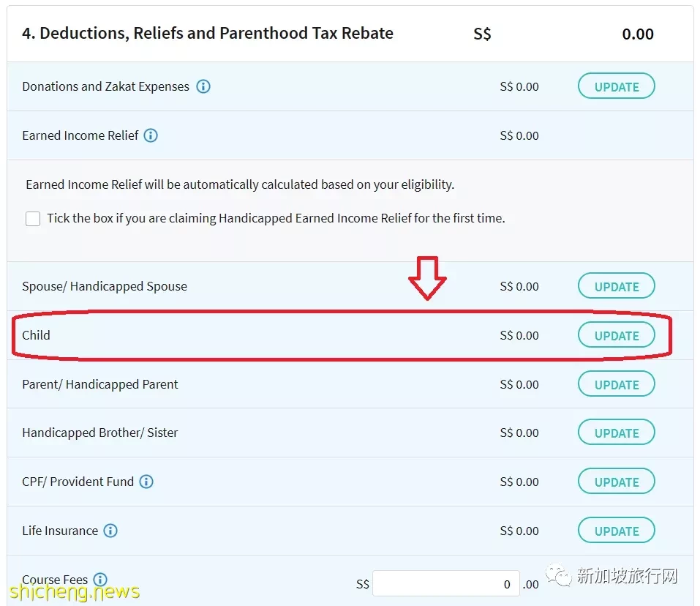The width and height of the screenshot is (700, 606).
Task: Select the Child relief row label
Action: click(x=36, y=335)
